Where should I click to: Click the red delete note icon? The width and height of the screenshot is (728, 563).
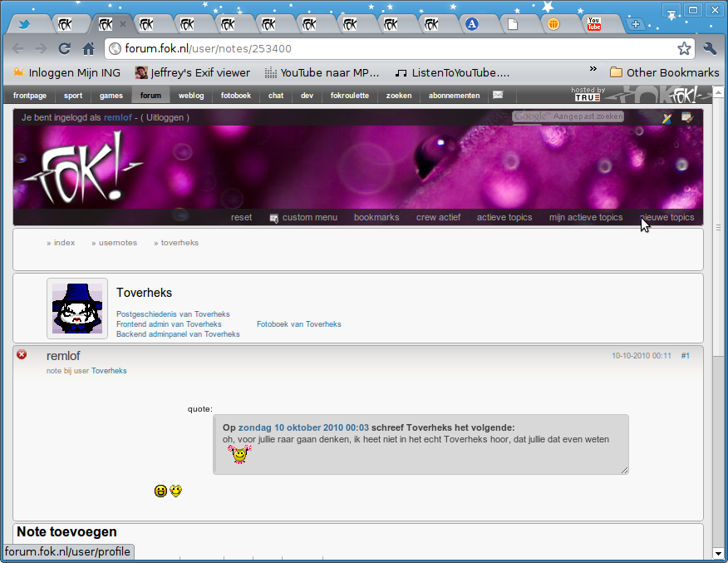(x=22, y=355)
